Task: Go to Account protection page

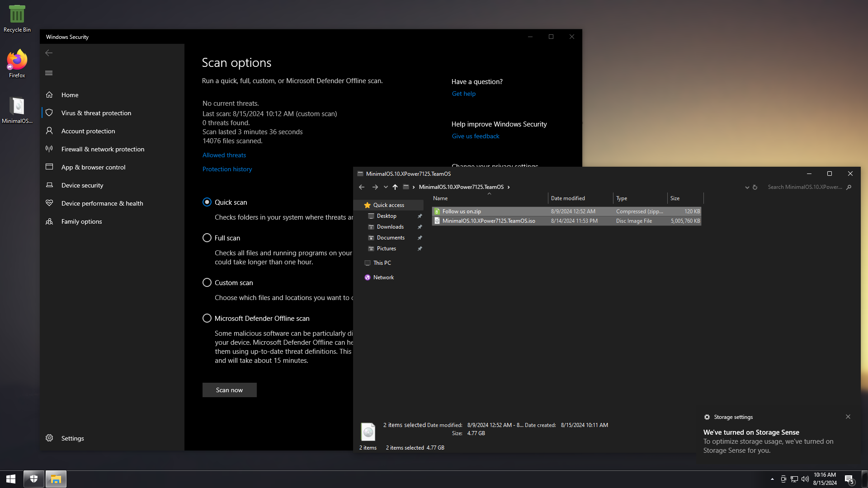Action: (88, 131)
